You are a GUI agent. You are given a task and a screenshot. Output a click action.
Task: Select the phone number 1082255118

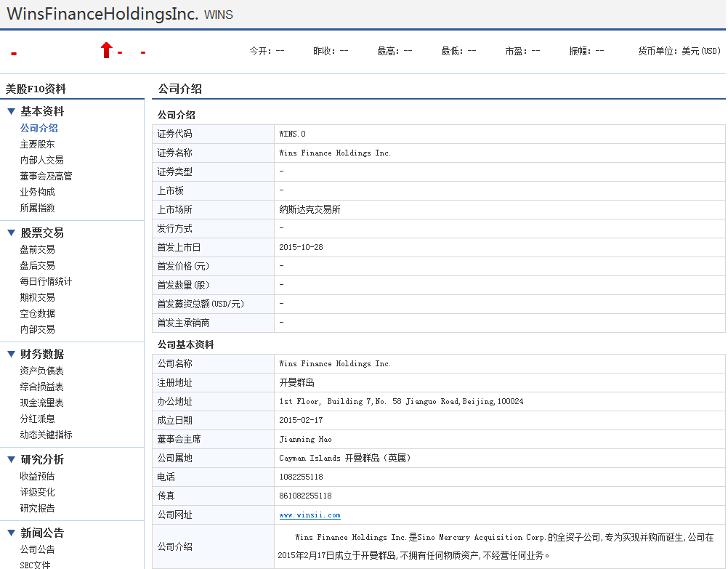click(x=301, y=477)
